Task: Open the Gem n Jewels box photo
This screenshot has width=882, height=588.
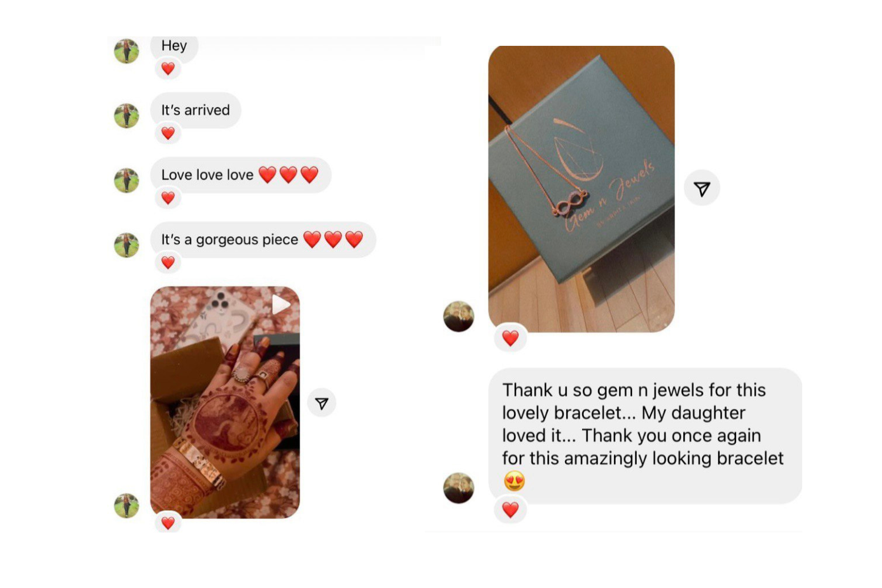Action: [x=582, y=189]
